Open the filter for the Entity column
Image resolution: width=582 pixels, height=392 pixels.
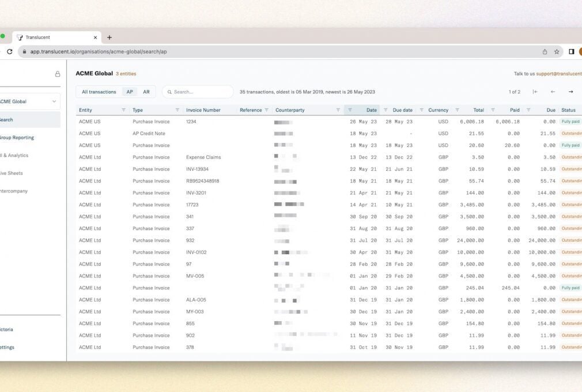(123, 110)
